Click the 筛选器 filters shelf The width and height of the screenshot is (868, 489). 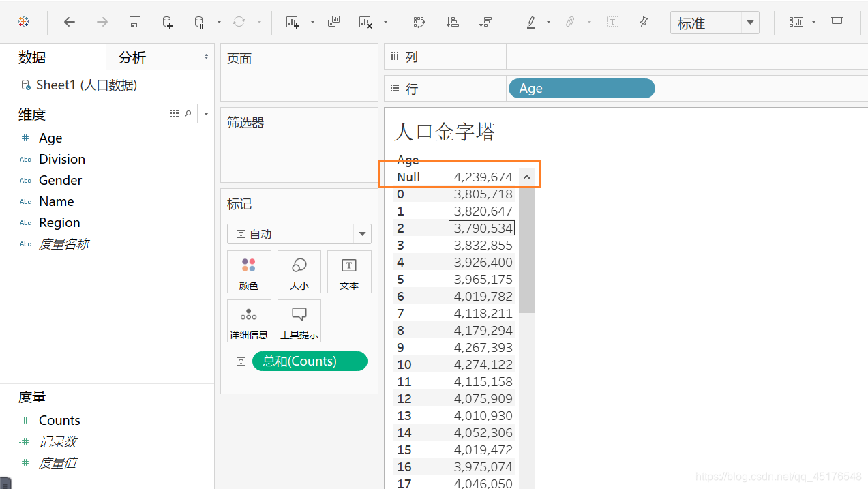299,145
